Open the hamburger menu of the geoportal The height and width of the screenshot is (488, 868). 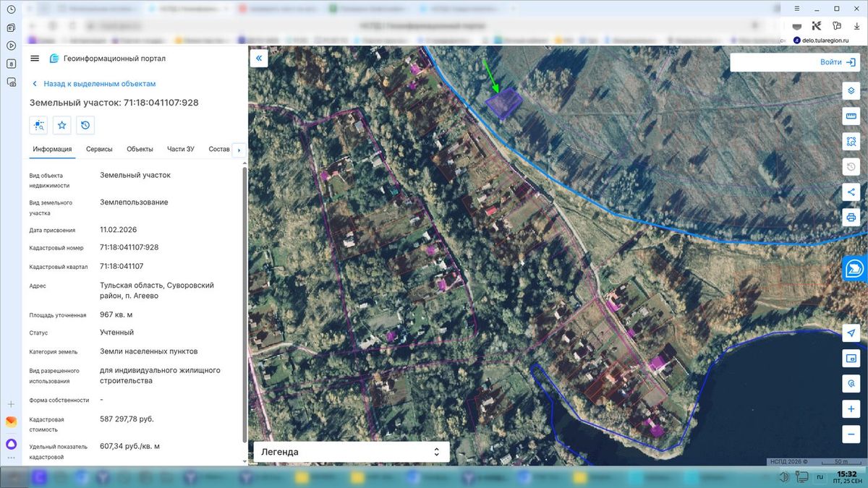point(35,59)
